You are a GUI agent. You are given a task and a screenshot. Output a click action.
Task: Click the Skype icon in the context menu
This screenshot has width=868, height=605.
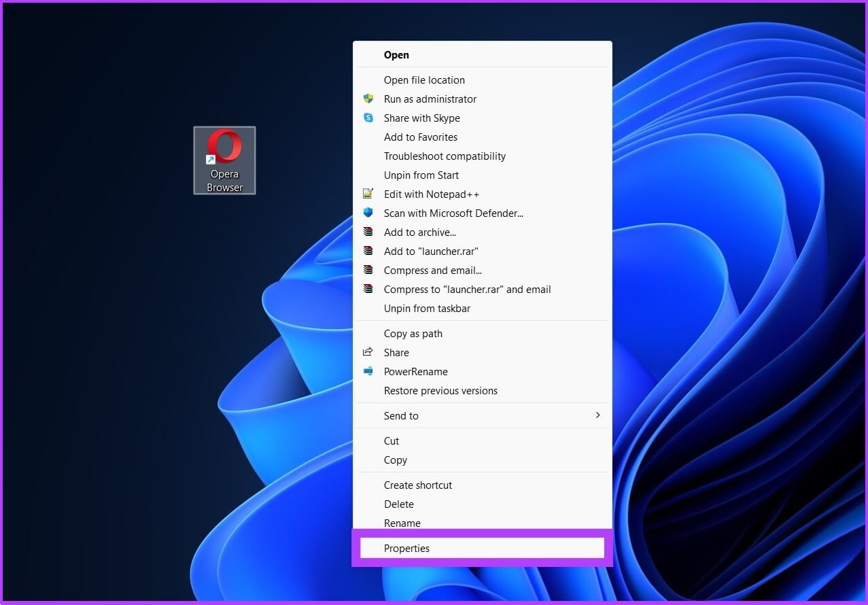[368, 118]
